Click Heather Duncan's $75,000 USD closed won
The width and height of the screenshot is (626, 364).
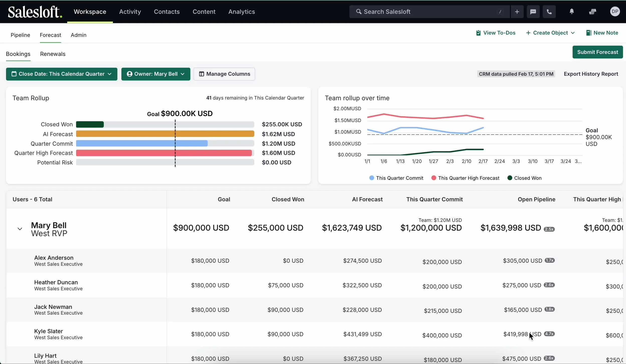click(x=286, y=285)
